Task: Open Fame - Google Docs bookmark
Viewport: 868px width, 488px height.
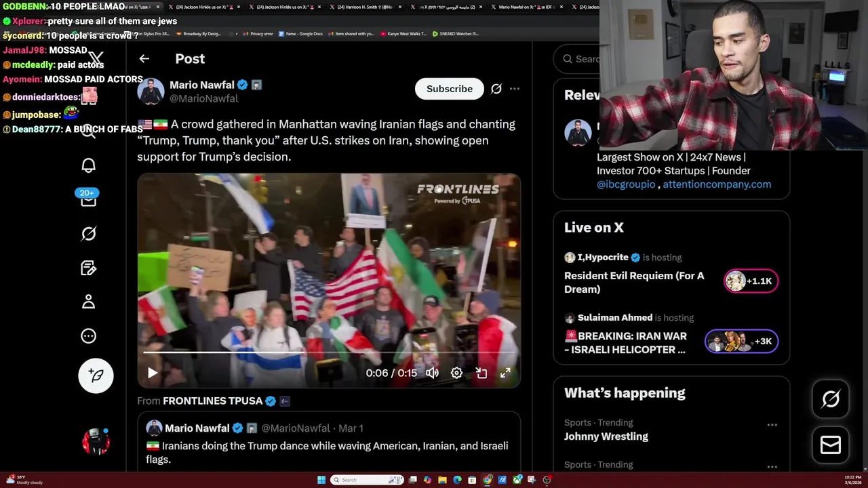Action: point(301,34)
